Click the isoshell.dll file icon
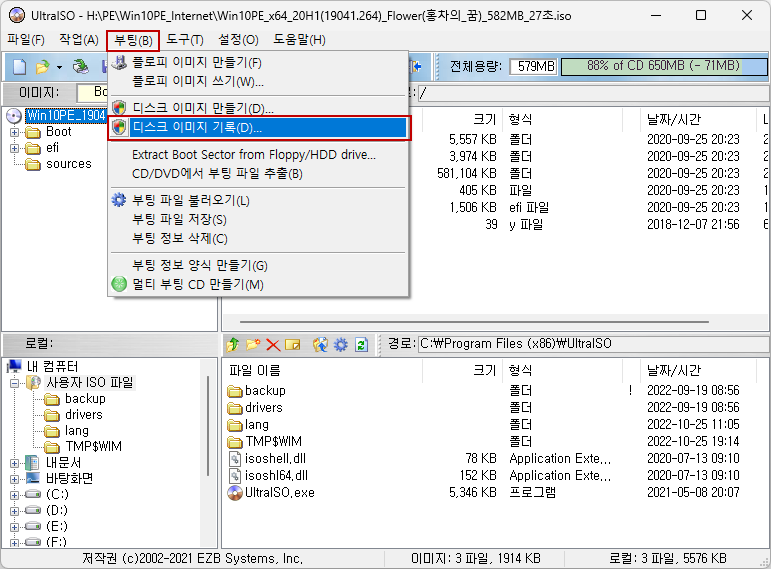This screenshot has width=771, height=569. tap(235, 459)
